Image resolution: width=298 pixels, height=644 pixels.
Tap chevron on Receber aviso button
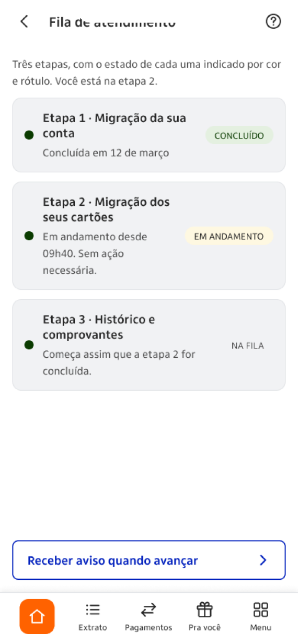[x=263, y=560]
